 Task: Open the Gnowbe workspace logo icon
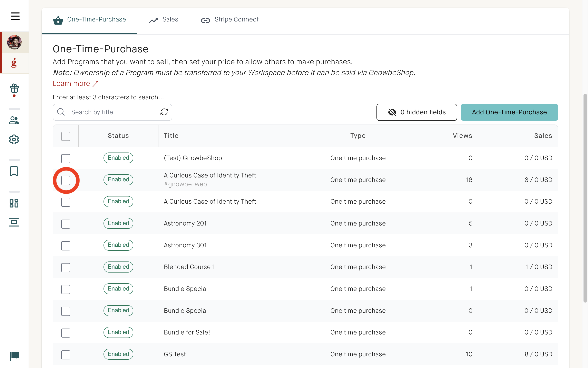14,63
